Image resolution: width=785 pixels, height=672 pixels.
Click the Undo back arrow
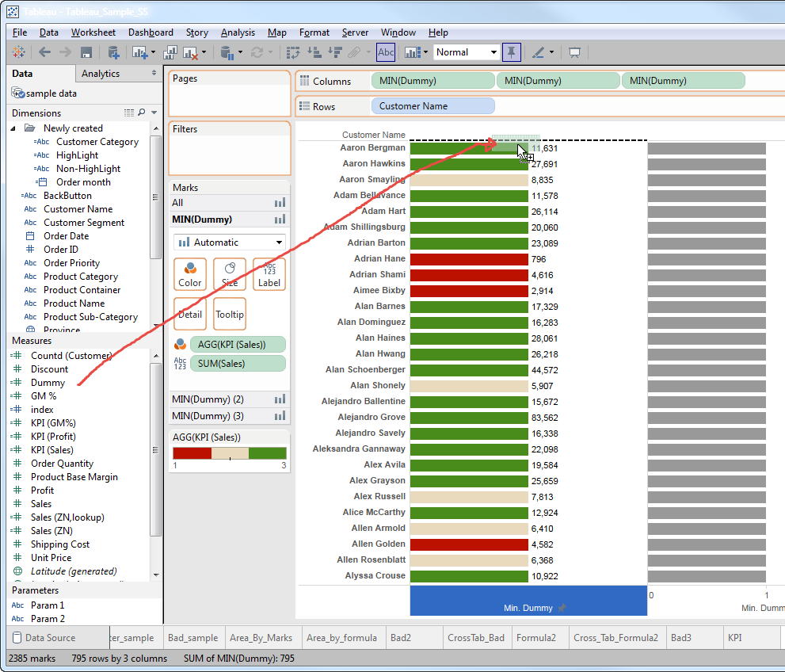[44, 52]
